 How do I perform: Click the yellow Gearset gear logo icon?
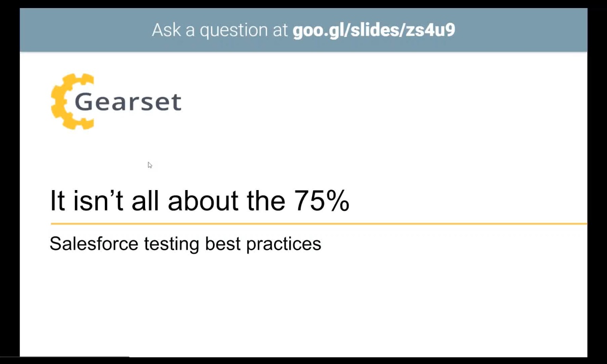(x=71, y=101)
